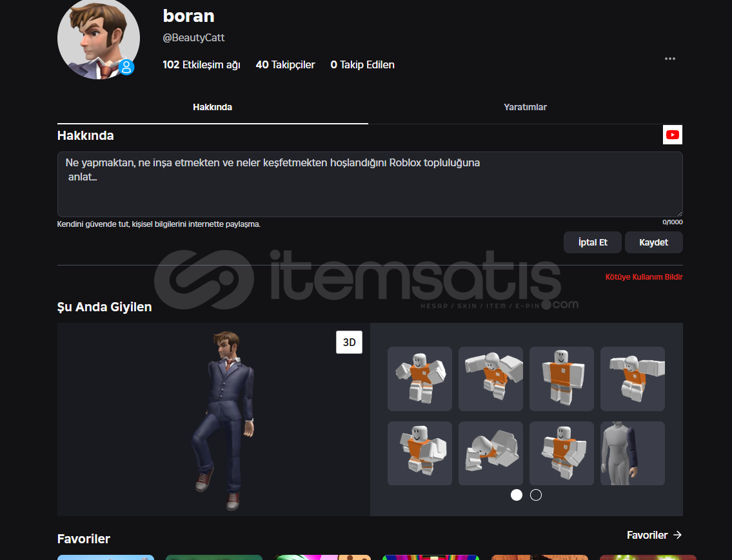732x560 pixels.
Task: Select the first thumbnail in the top row
Action: point(420,379)
